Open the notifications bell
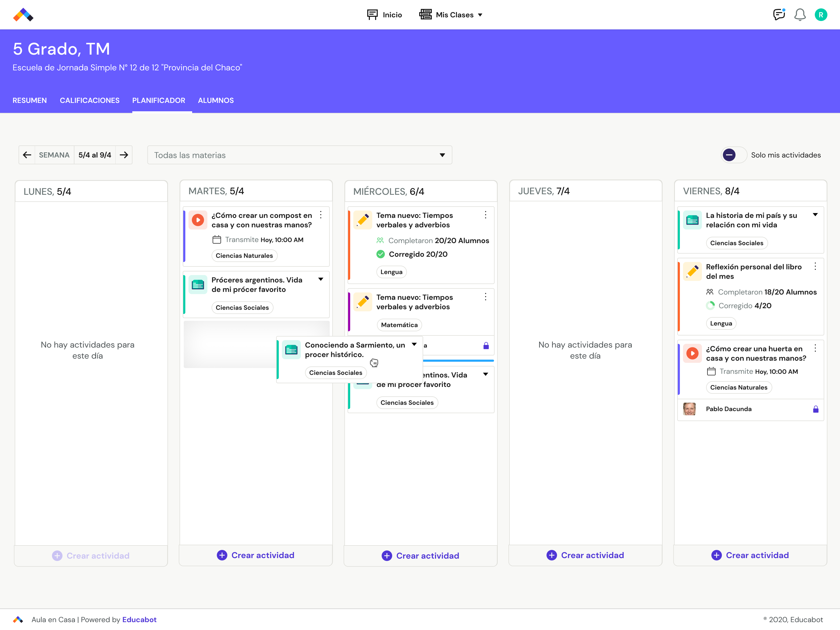Image resolution: width=840 pixels, height=630 pixels. pos(800,14)
